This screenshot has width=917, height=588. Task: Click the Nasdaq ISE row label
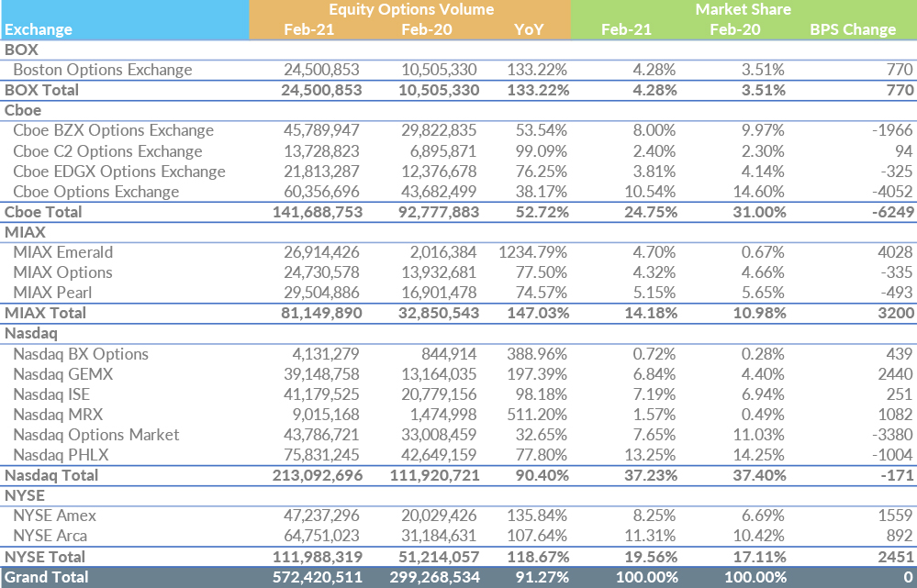click(51, 394)
